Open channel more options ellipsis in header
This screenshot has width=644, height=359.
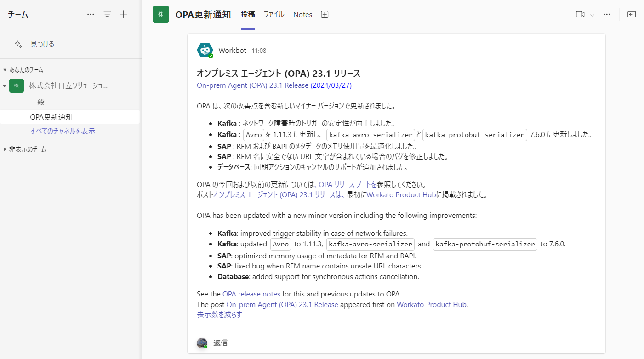(607, 14)
